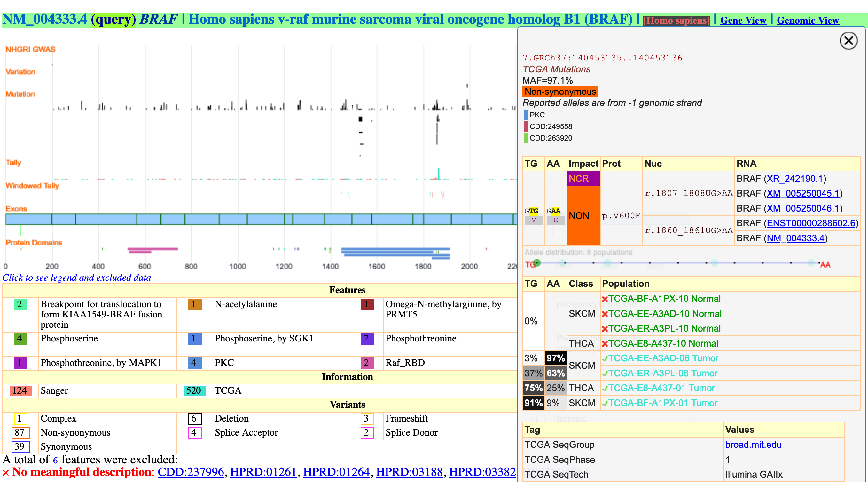Expand the legend and excluded data text

[77, 277]
